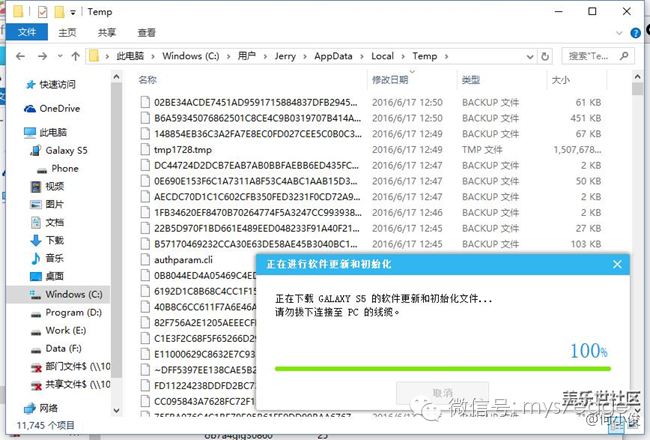
Task: Expand the chevron after Temp in breadcrumb
Action: pyautogui.click(x=446, y=56)
